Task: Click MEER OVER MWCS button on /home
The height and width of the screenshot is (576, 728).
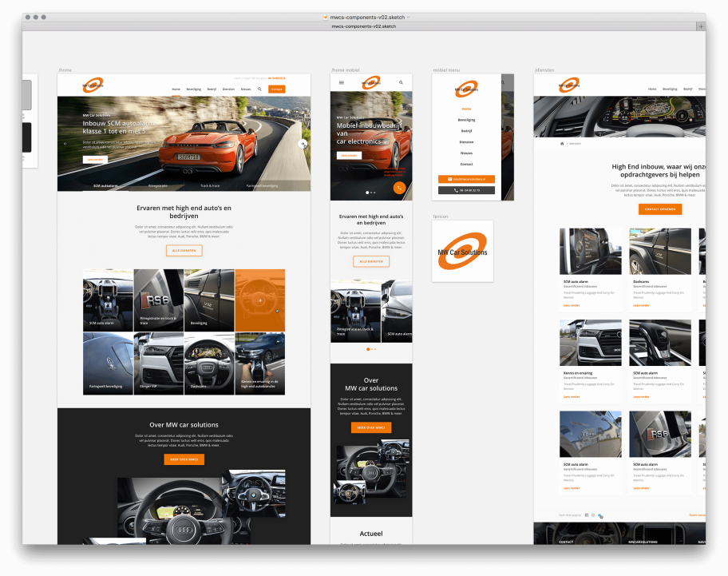Action: point(184,459)
